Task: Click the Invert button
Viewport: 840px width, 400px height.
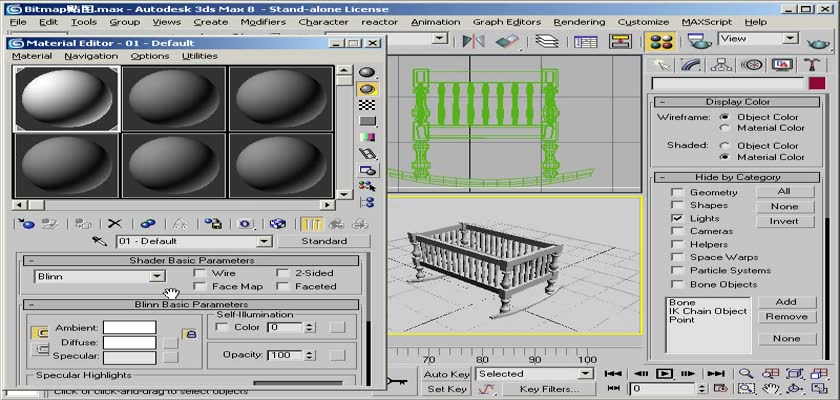Action: tap(785, 221)
